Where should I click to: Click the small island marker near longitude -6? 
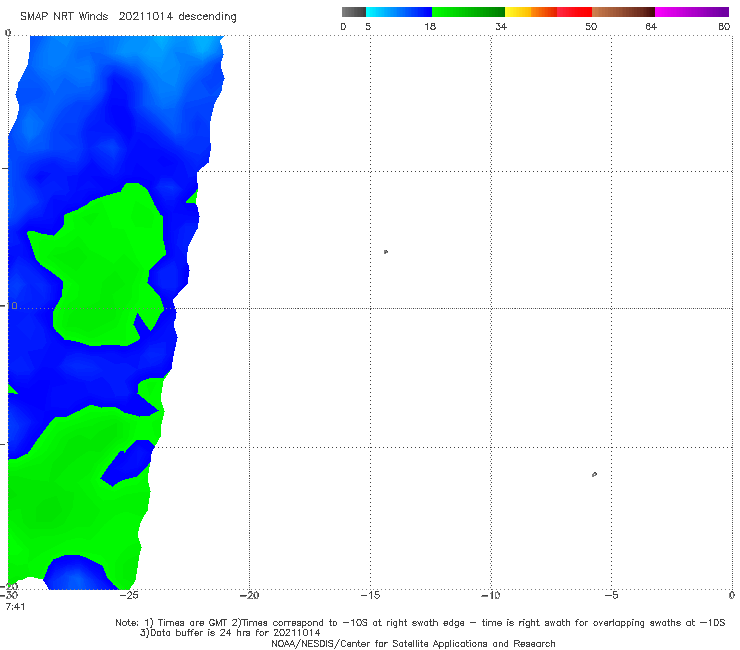[594, 474]
